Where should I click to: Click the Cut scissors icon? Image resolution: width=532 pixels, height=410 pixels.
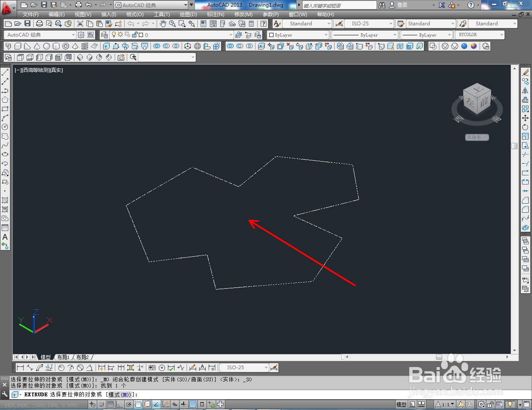(x=80, y=24)
